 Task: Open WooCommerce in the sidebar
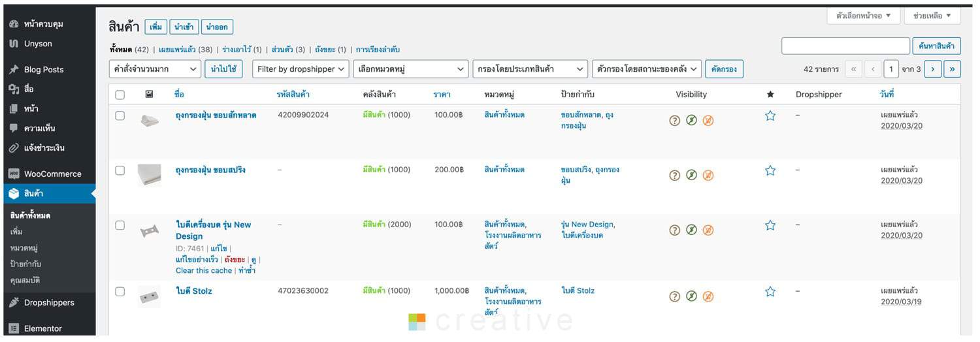click(52, 174)
